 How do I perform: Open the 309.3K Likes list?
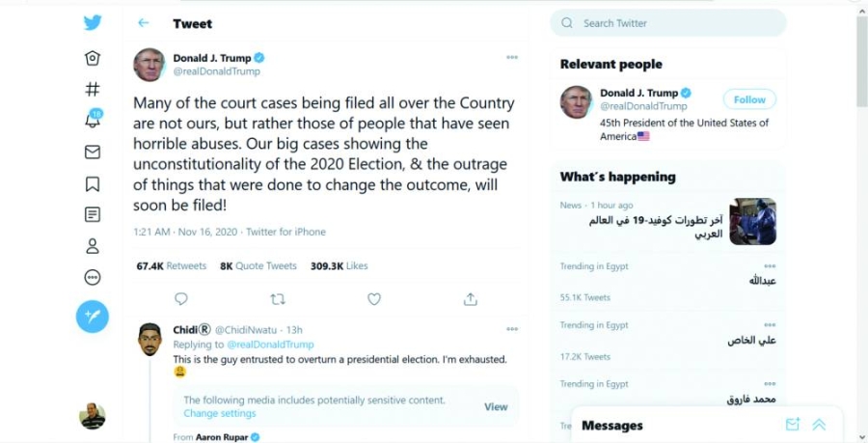pyautogui.click(x=339, y=265)
